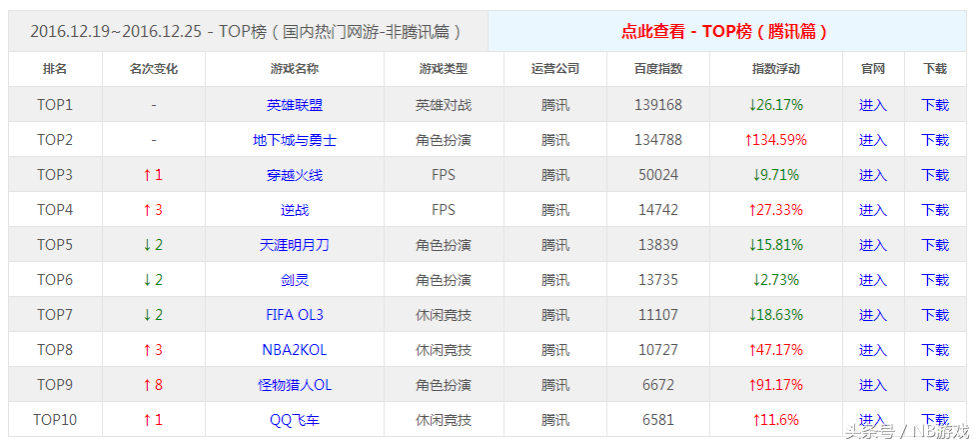
Task: Select the 国内热门网游-非腾讯篇 tab
Action: 247,31
